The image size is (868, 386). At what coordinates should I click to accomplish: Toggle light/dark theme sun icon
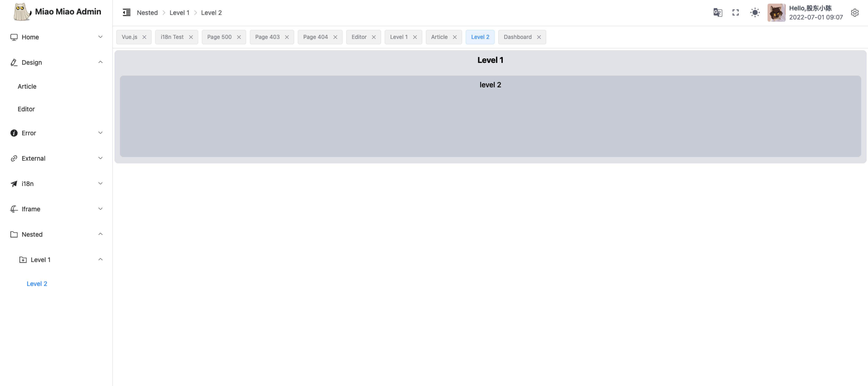click(755, 12)
